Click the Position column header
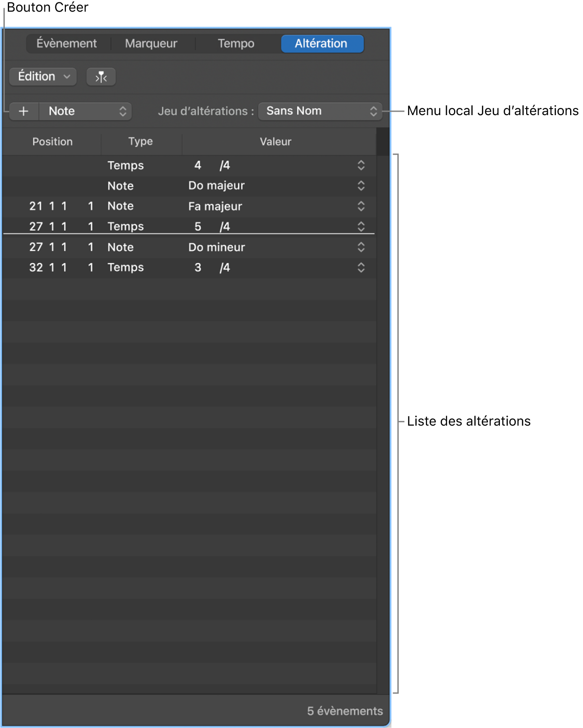This screenshot has height=728, width=583. click(x=53, y=142)
